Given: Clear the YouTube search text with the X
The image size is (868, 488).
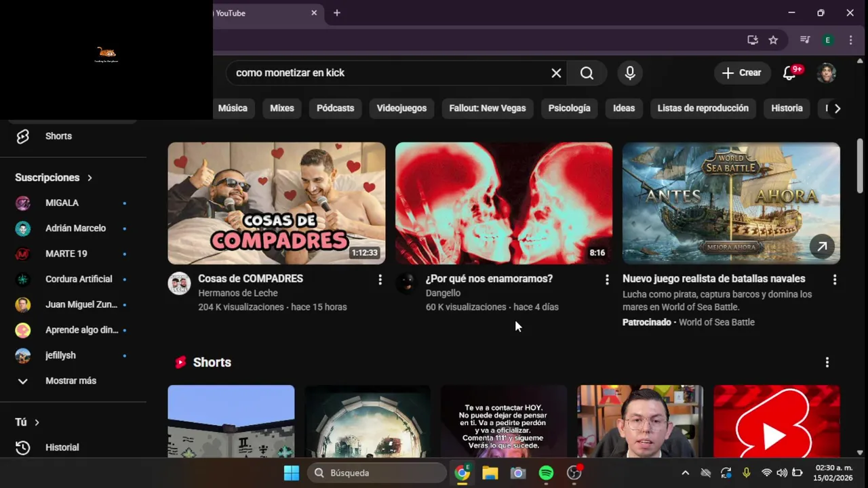Looking at the screenshot, I should (556, 73).
